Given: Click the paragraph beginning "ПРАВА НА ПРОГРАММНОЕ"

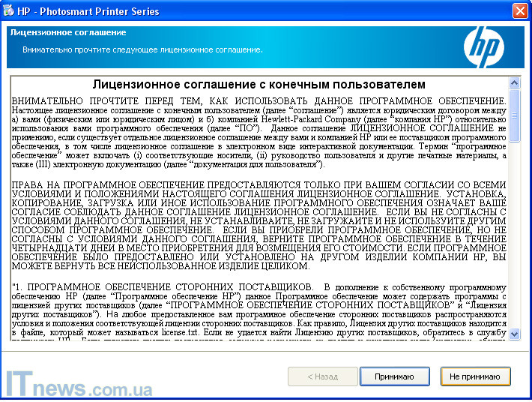Looking at the screenshot, I should point(259,225).
